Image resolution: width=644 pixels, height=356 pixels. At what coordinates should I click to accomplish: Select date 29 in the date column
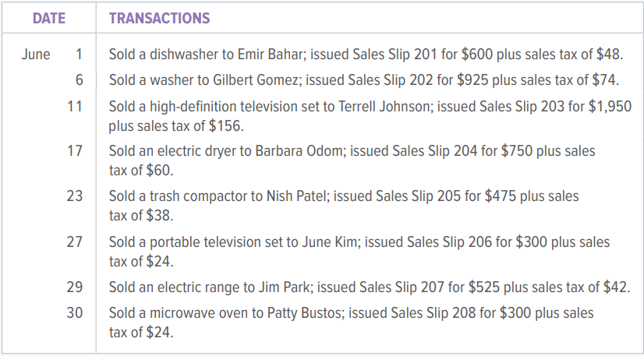[x=75, y=287]
